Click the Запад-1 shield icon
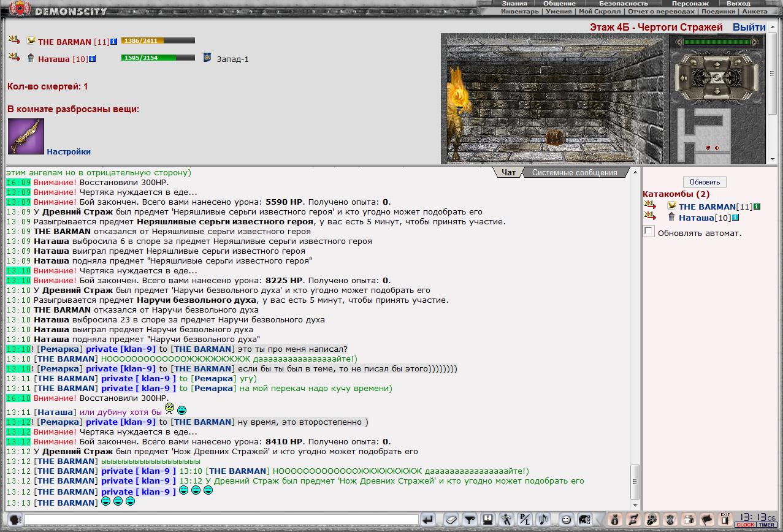 pyautogui.click(x=208, y=58)
